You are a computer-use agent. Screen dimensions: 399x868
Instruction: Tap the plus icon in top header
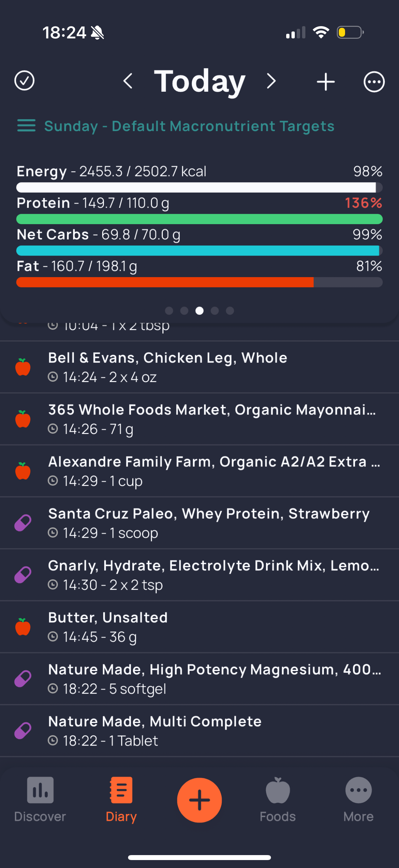pos(326,81)
